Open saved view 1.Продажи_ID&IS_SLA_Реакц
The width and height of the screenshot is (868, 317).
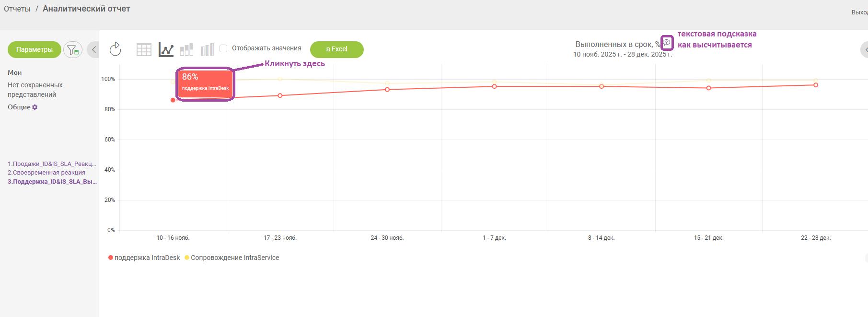(52, 164)
